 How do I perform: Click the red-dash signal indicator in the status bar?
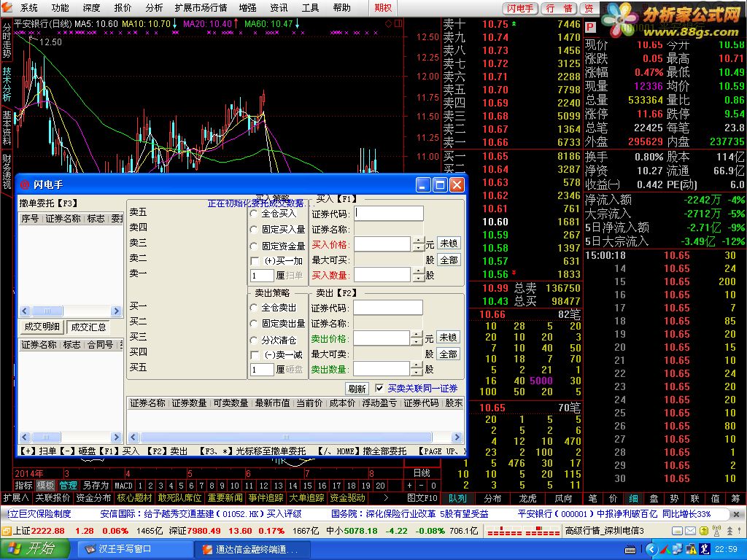(523, 531)
